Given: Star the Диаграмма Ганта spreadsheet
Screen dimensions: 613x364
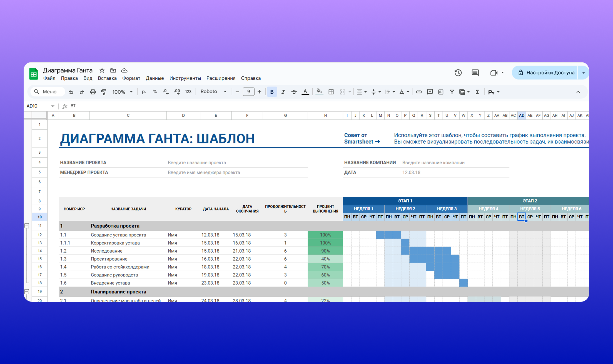Looking at the screenshot, I should click(x=102, y=70).
